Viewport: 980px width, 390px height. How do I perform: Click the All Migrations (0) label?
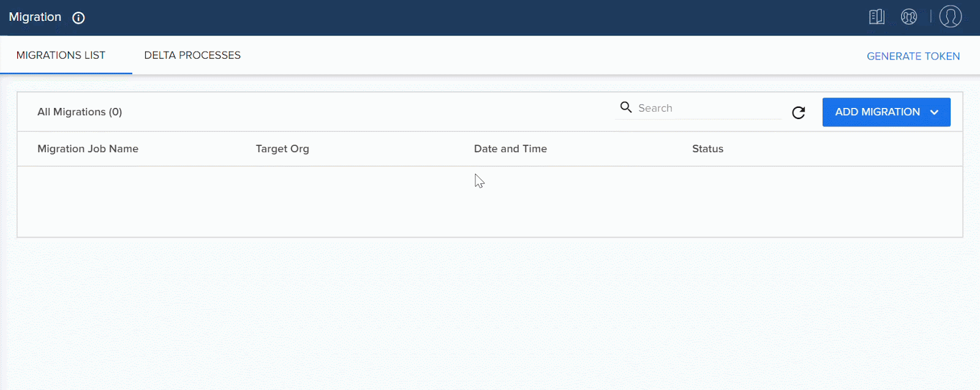[80, 112]
